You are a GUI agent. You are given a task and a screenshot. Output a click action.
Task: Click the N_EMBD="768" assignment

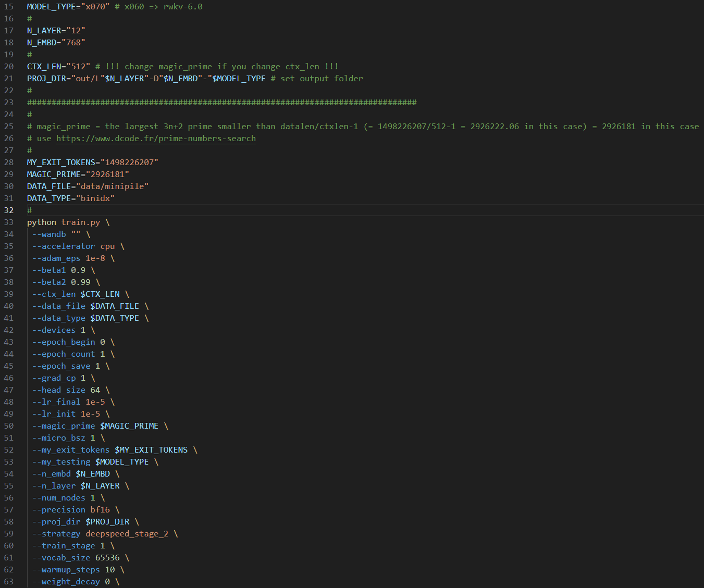click(56, 43)
